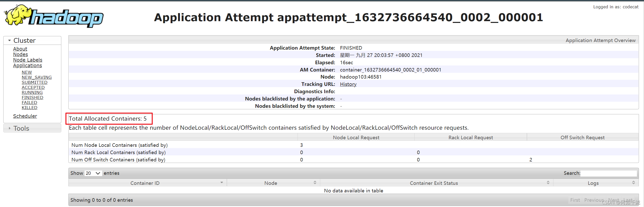
Task: Click the Rack Local Request column header
Action: point(471,137)
